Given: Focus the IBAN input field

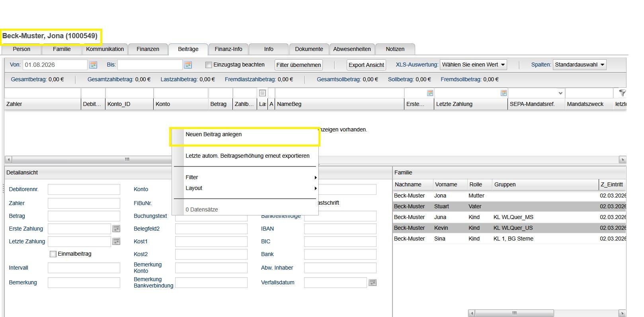Looking at the screenshot, I should (340, 229).
